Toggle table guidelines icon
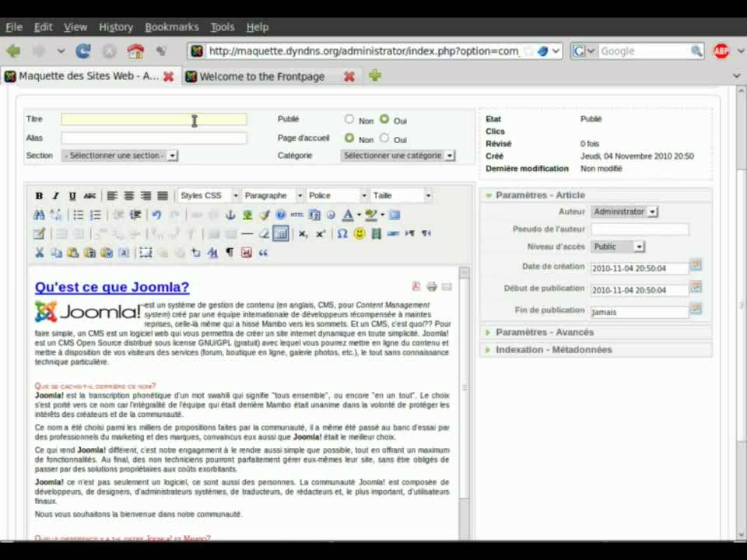747x560 pixels. click(281, 234)
